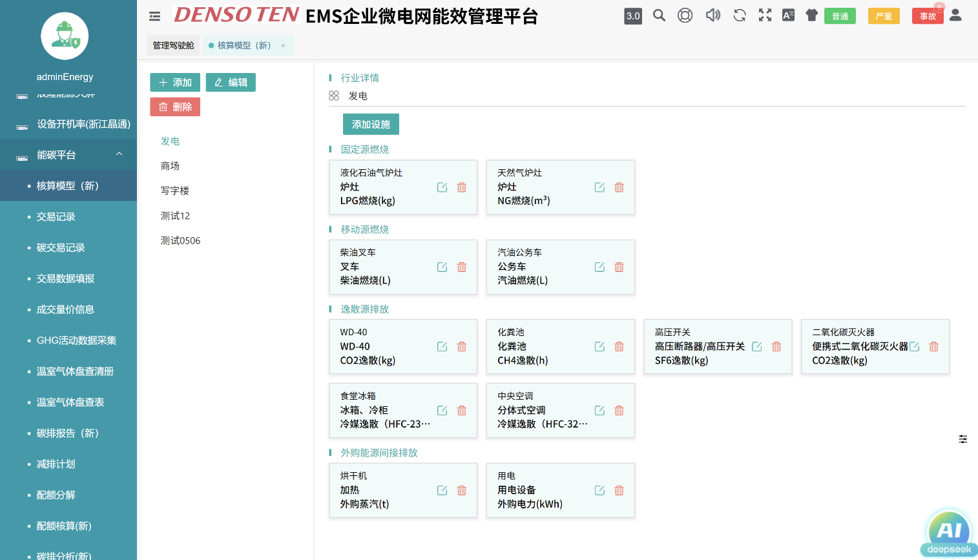Open the help lifebuoy icon
The height and width of the screenshot is (560, 978).
[685, 16]
